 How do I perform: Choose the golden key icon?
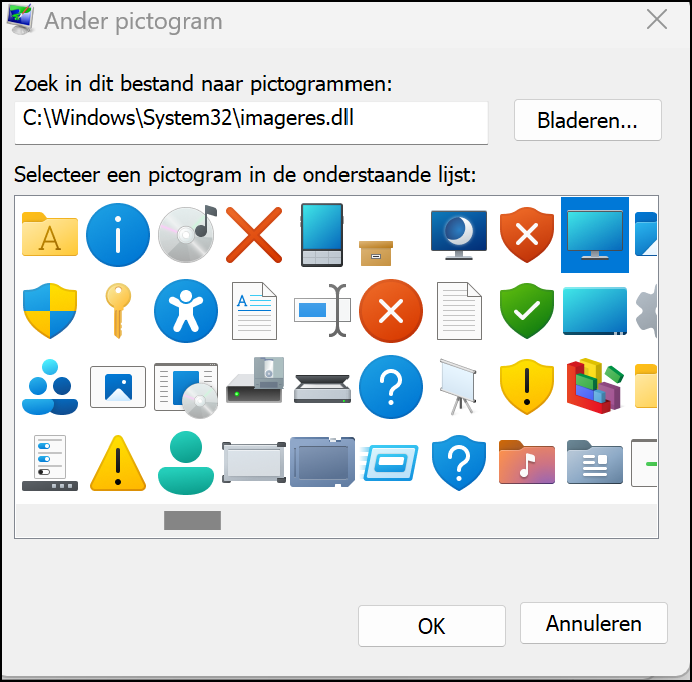click(118, 311)
